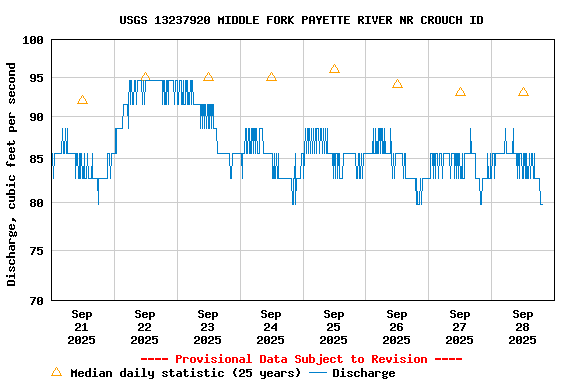Image resolution: width=576 pixels, height=384 pixels.
Task: Click the median triangle marker above Sep 25
Action: [x=334, y=69]
